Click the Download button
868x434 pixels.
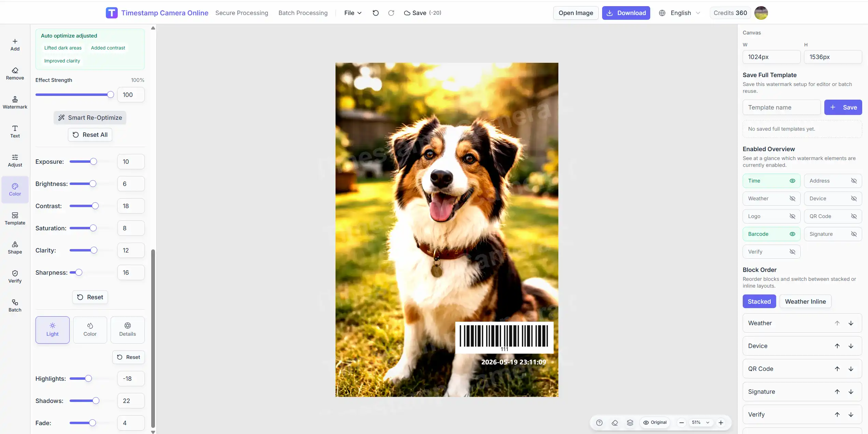(626, 13)
